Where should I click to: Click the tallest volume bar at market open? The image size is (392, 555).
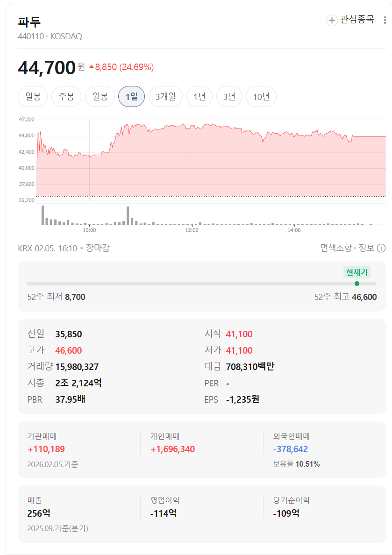[43, 215]
